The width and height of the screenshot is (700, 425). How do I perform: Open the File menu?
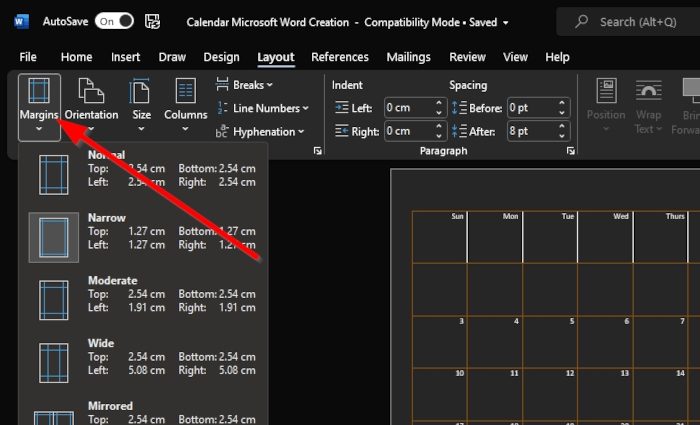coord(28,57)
